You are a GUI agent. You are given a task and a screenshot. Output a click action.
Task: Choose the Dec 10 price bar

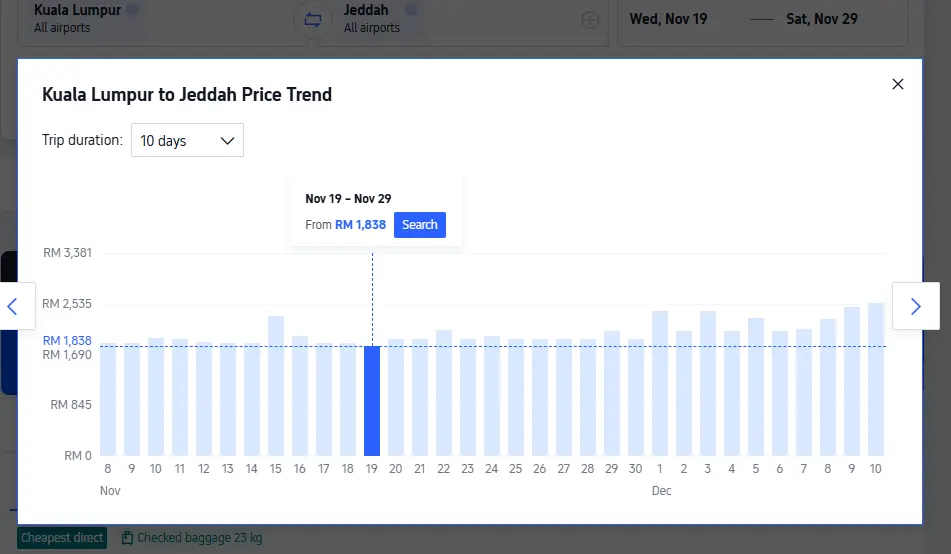[876, 379]
